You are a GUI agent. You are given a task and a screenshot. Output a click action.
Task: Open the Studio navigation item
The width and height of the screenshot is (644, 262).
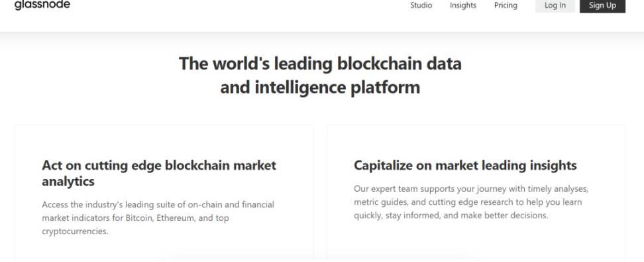pos(421,5)
